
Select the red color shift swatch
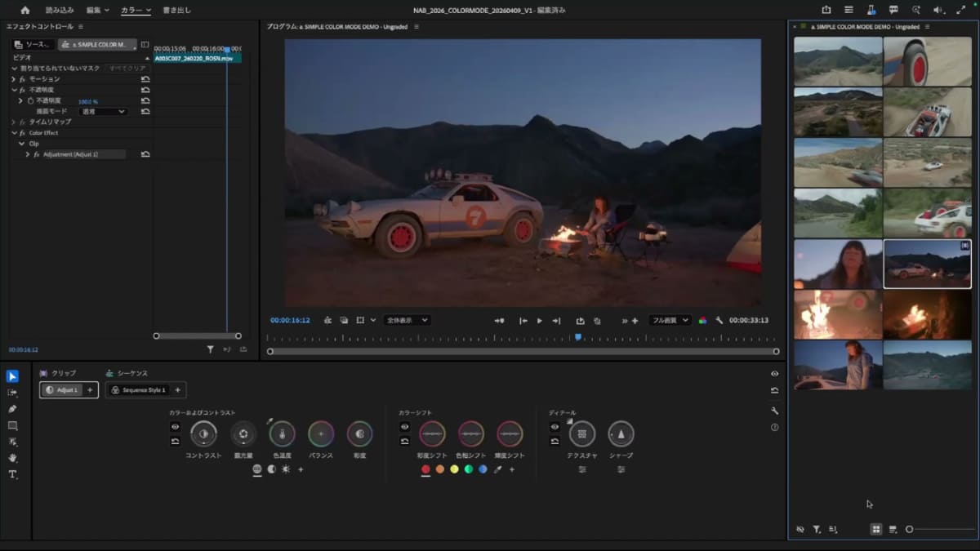pyautogui.click(x=425, y=469)
